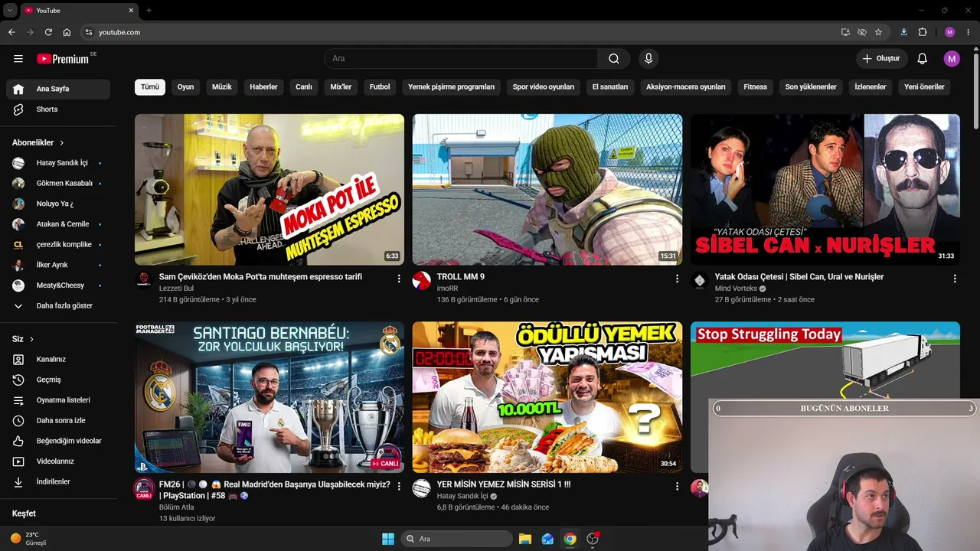Image resolution: width=980 pixels, height=551 pixels.
Task: Open OBS Studio from the taskbar
Action: point(593,539)
